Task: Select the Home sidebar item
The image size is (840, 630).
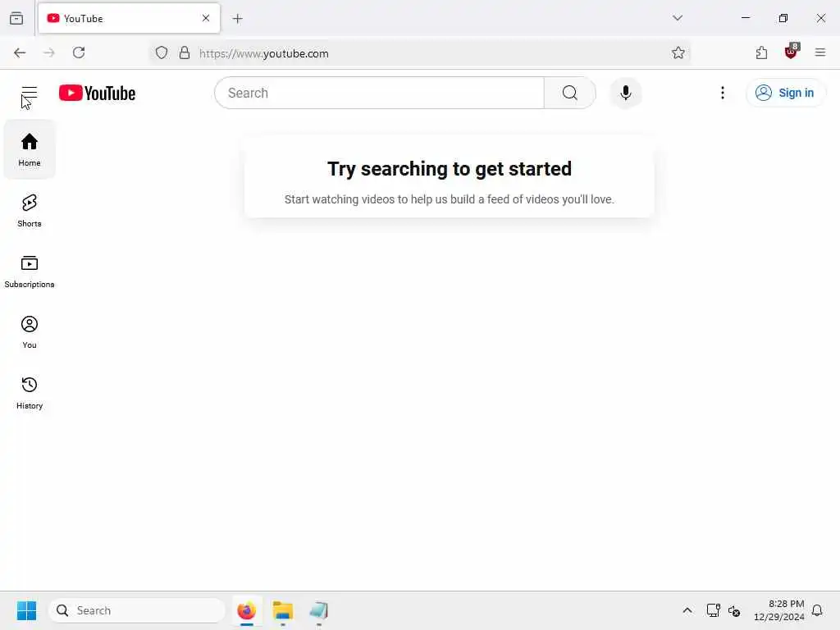Action: point(30,149)
